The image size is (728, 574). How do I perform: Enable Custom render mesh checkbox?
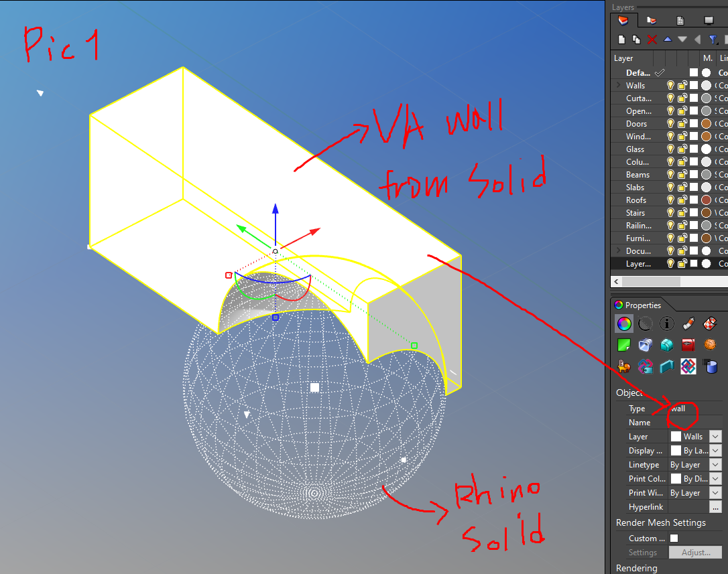(674, 539)
